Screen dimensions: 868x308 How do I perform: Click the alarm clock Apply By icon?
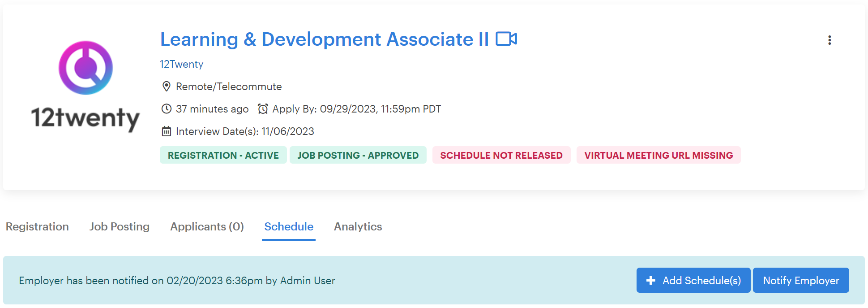pyautogui.click(x=263, y=109)
